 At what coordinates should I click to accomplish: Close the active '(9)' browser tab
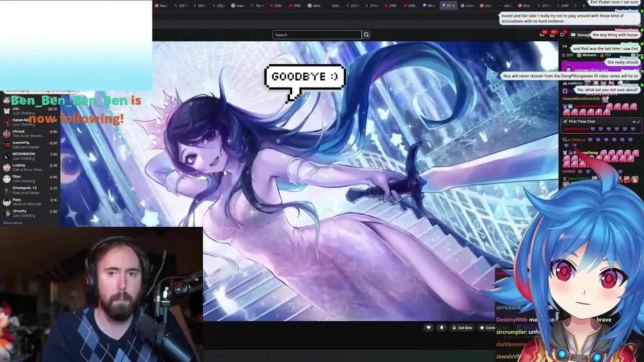pyautogui.click(x=453, y=6)
